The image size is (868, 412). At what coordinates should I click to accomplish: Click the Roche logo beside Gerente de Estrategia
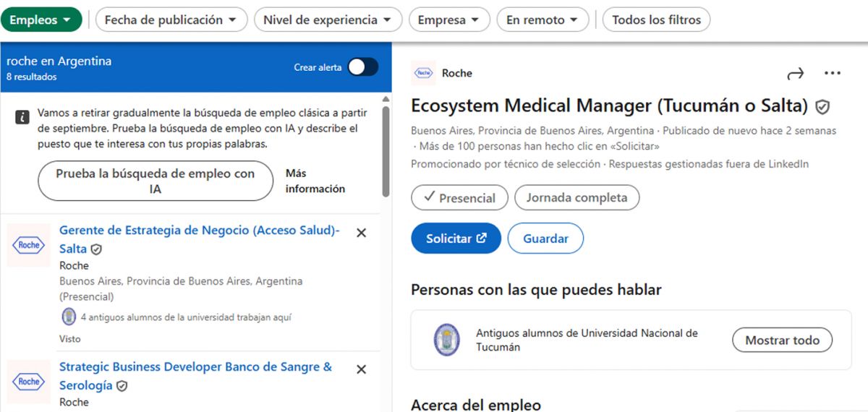click(29, 245)
